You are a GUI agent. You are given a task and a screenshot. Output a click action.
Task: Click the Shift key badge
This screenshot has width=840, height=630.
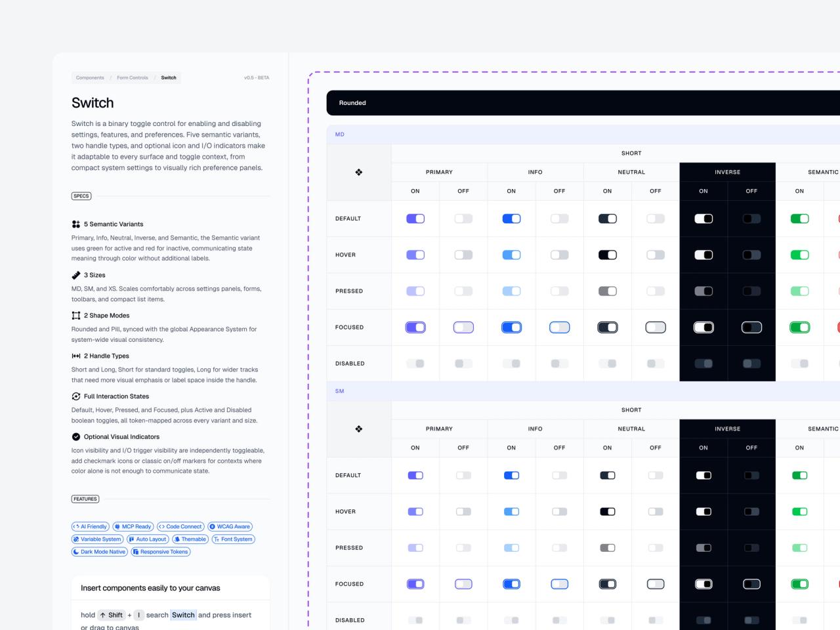tap(112, 615)
